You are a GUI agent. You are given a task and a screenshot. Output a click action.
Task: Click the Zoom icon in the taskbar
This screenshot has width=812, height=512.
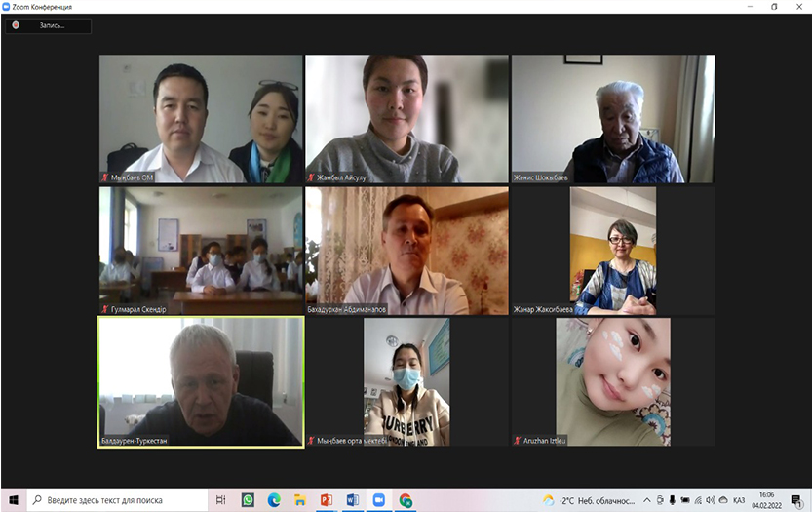(x=379, y=500)
